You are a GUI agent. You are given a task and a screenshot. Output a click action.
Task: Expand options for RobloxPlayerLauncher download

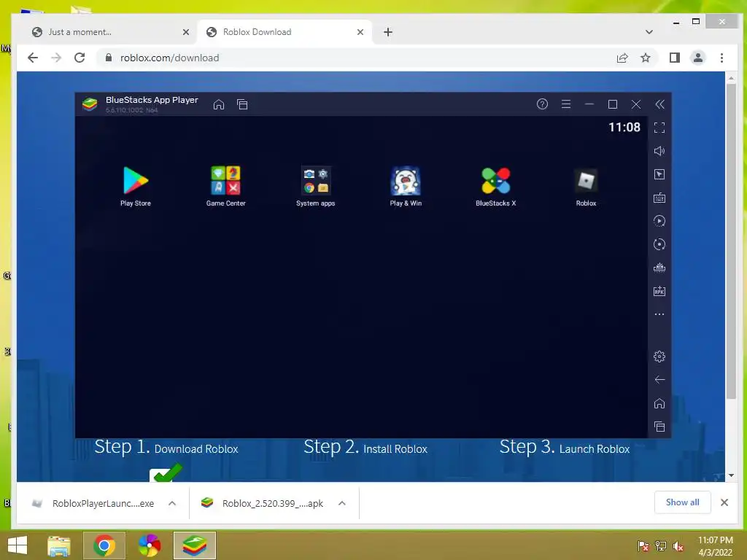[x=172, y=503]
